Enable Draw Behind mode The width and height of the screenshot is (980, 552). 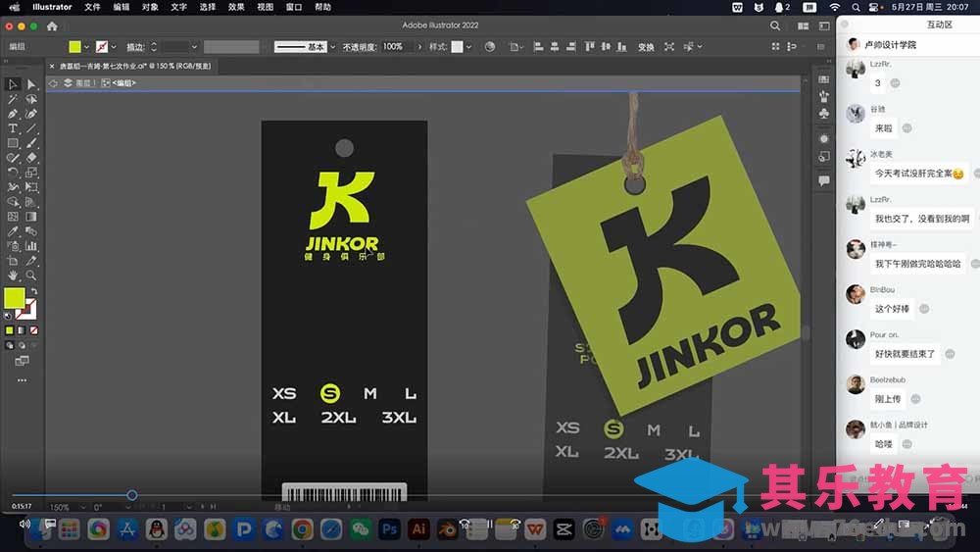(22, 345)
